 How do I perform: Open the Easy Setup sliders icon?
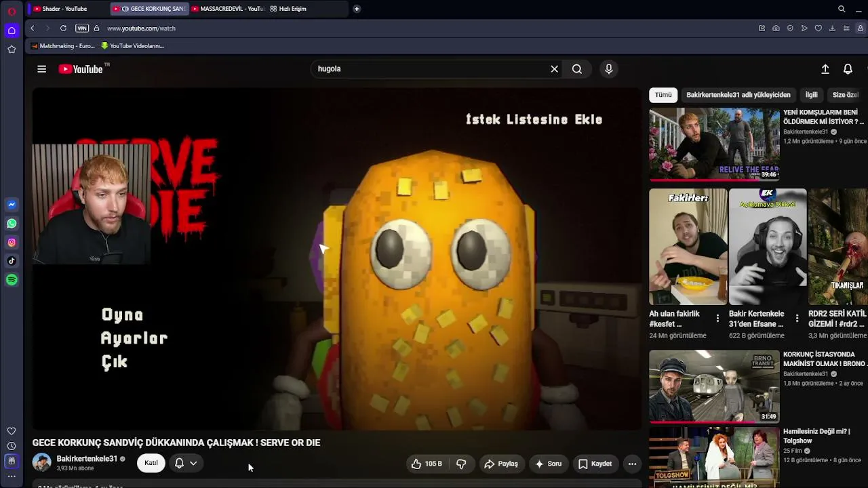[846, 28]
